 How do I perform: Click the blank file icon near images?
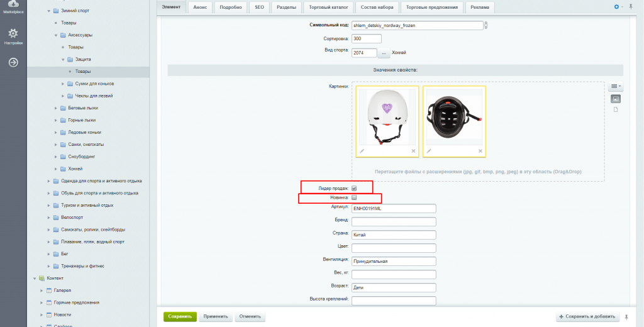pyautogui.click(x=616, y=109)
